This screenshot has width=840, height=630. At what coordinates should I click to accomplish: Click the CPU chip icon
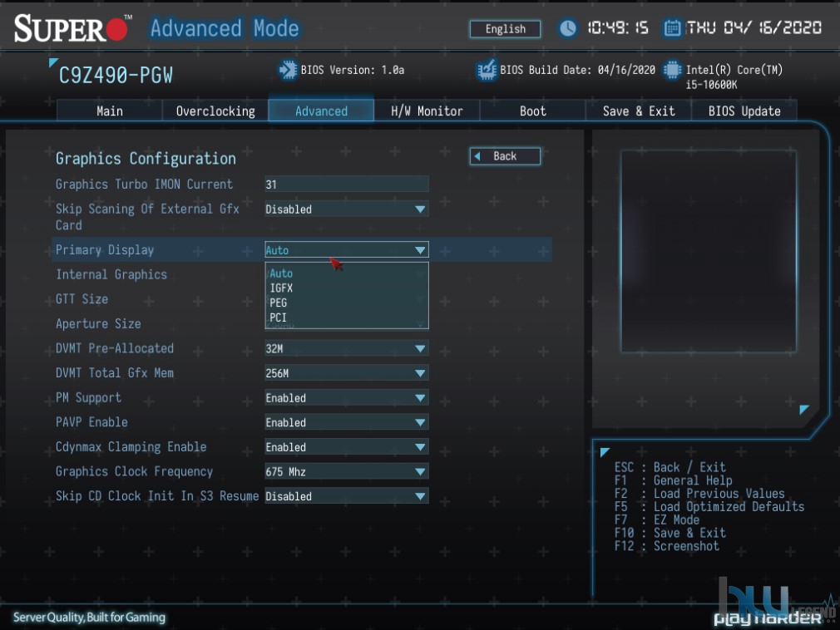672,70
